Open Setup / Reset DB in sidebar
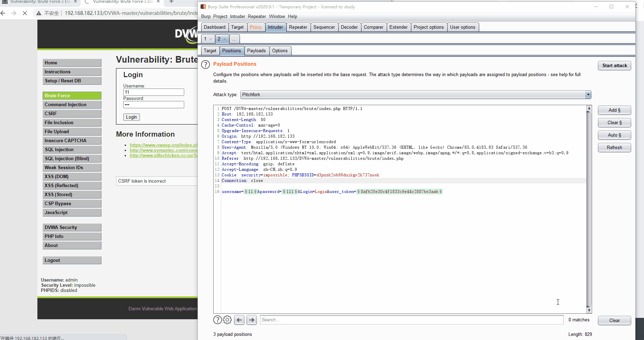This screenshot has height=340, width=644. point(72,81)
